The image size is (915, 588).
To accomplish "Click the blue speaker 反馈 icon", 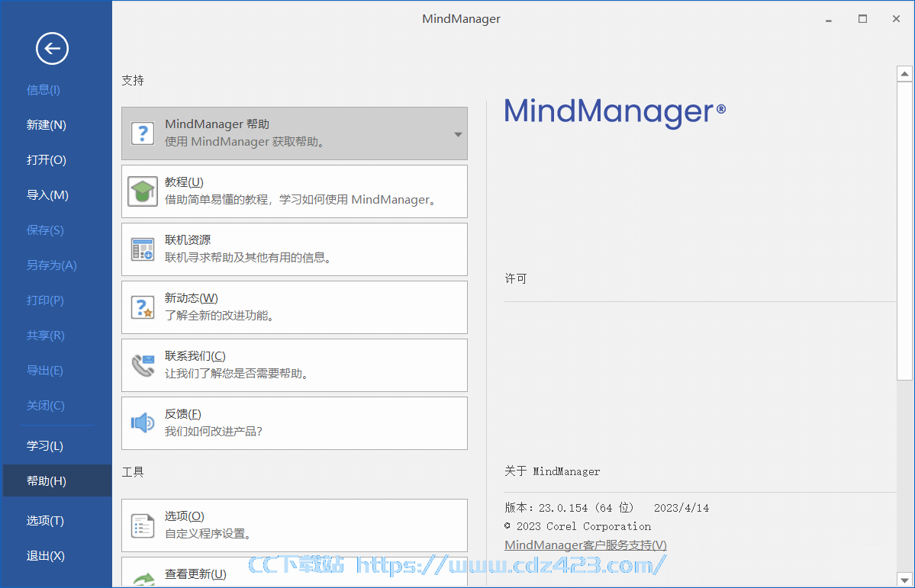I will (x=143, y=423).
